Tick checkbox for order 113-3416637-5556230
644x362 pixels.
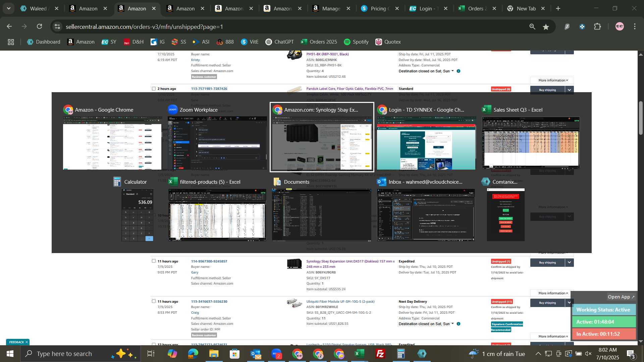(154, 301)
